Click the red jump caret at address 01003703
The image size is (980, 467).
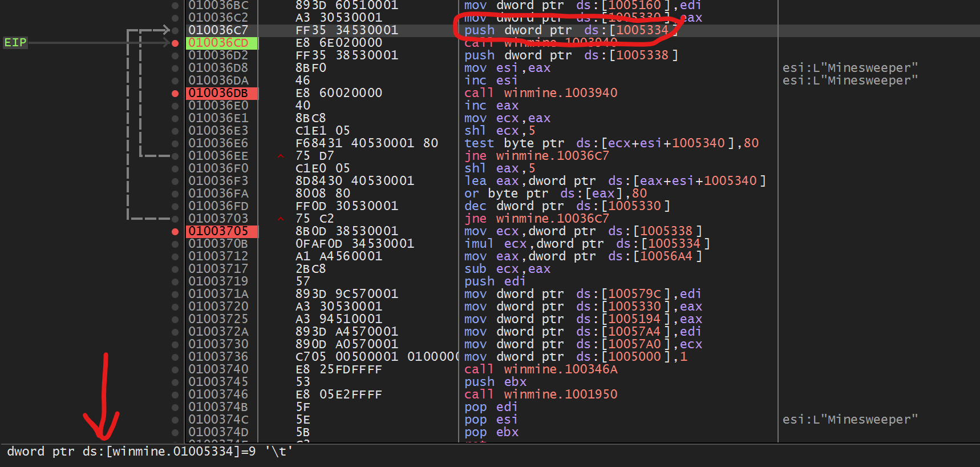point(281,219)
